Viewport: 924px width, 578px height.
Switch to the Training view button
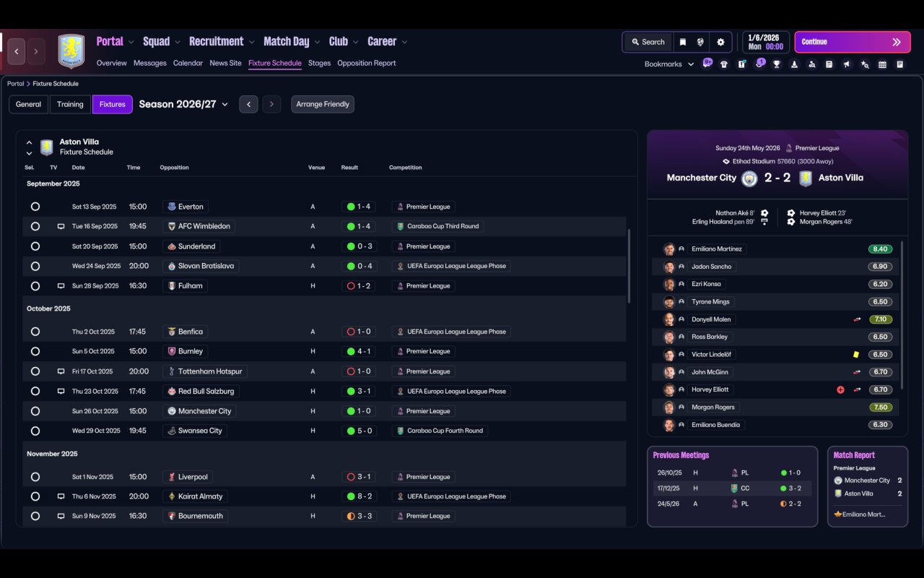pyautogui.click(x=70, y=104)
